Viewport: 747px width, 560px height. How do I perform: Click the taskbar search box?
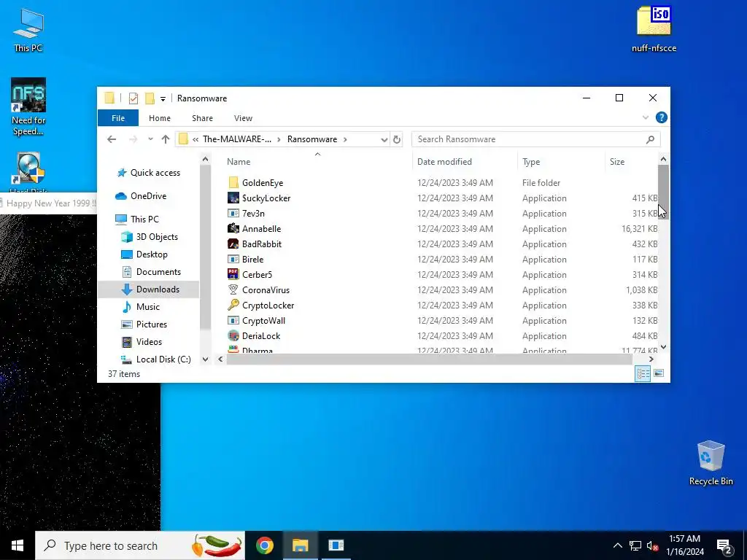(140, 545)
